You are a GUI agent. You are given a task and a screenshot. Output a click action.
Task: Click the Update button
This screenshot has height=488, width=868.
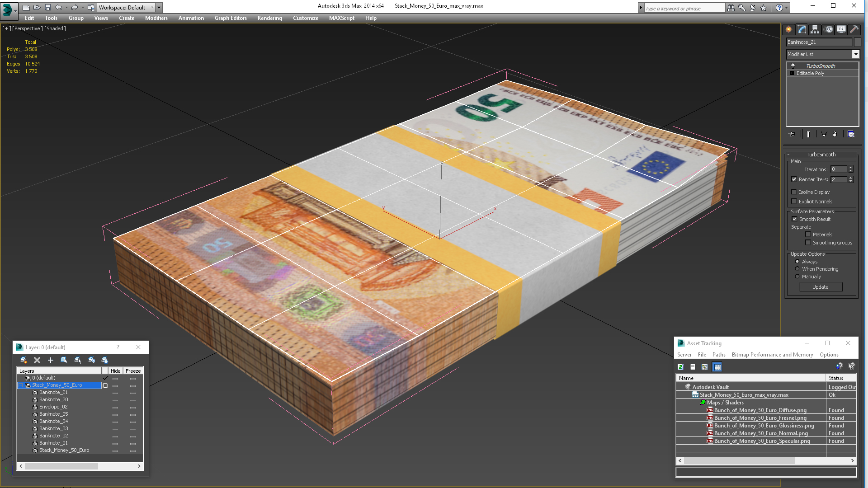click(x=821, y=287)
